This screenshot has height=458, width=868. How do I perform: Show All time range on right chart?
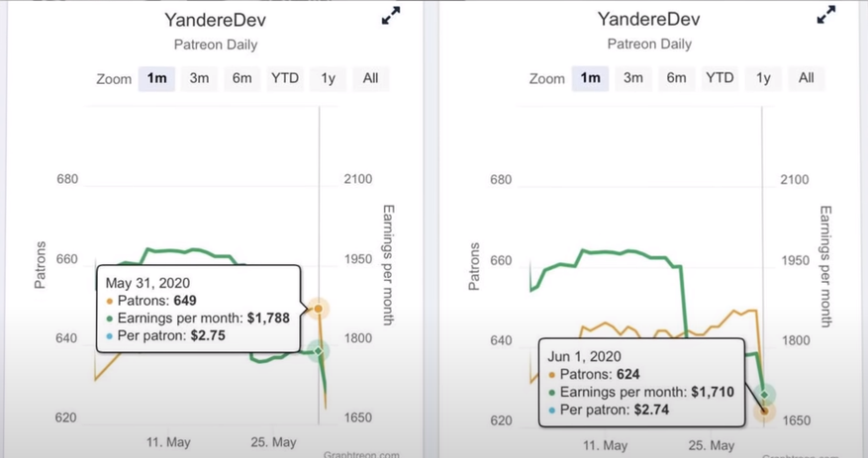pyautogui.click(x=806, y=78)
